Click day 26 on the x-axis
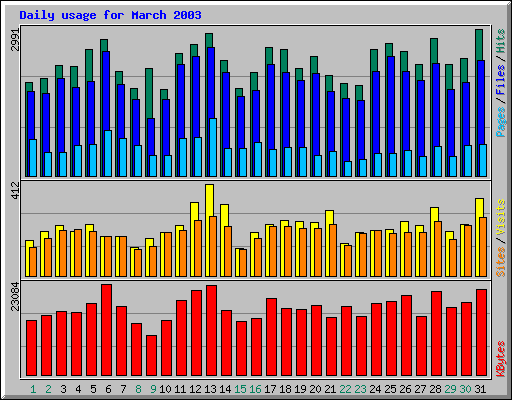 [405, 389]
